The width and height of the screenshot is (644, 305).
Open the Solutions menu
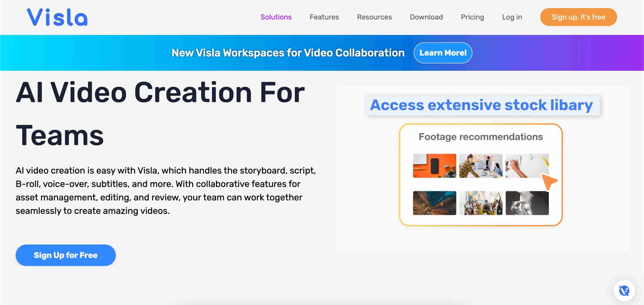pos(276,17)
